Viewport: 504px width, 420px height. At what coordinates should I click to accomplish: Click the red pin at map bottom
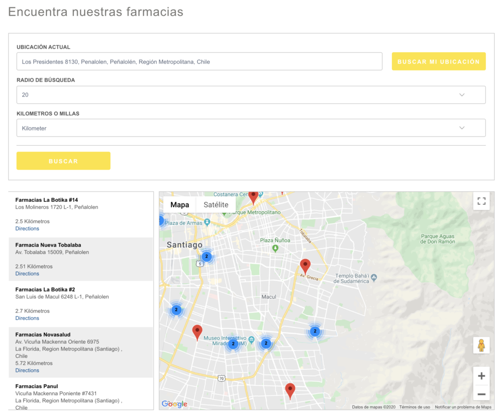tap(290, 390)
